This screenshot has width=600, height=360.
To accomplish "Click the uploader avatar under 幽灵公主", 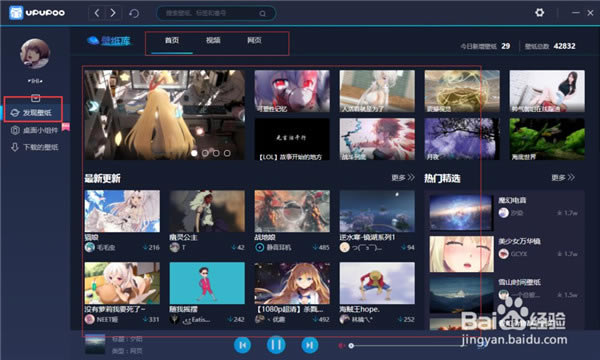I will click(174, 247).
